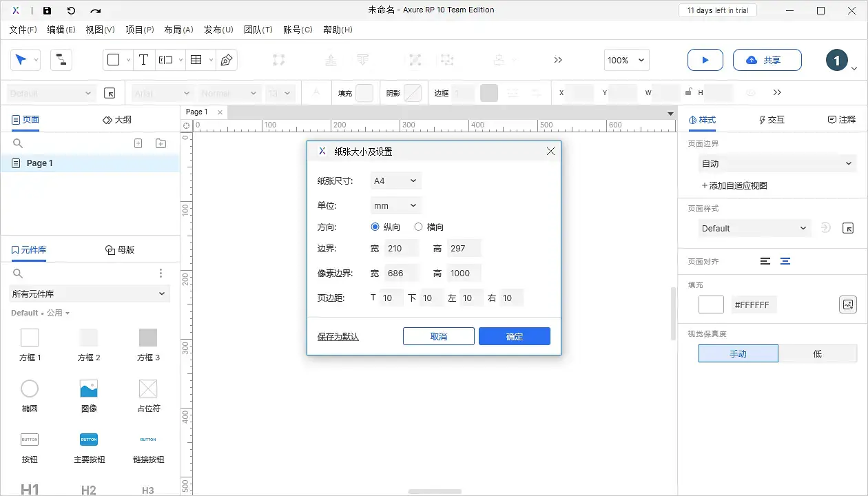The height and width of the screenshot is (496, 868).
Task: Click the Save icon in the title bar
Action: (x=47, y=10)
